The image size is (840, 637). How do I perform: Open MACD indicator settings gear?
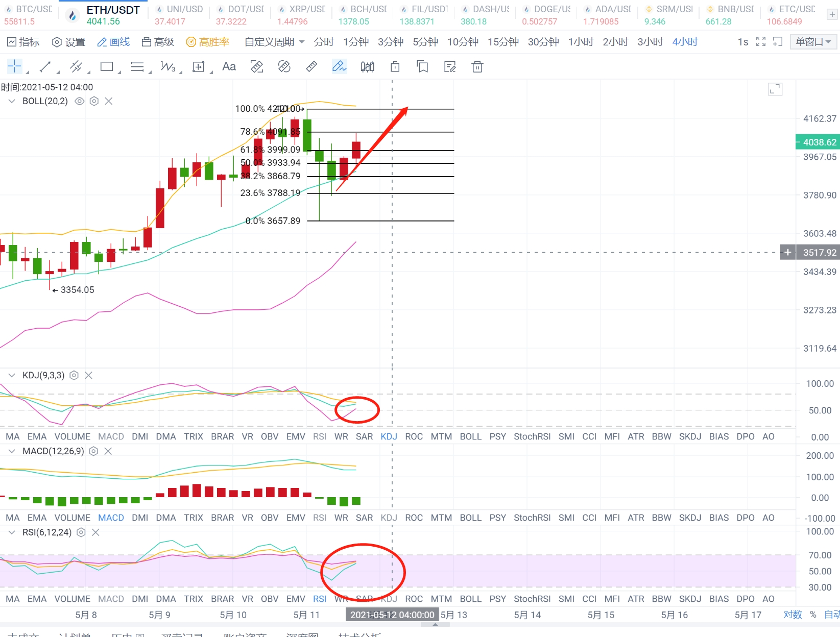(x=93, y=451)
